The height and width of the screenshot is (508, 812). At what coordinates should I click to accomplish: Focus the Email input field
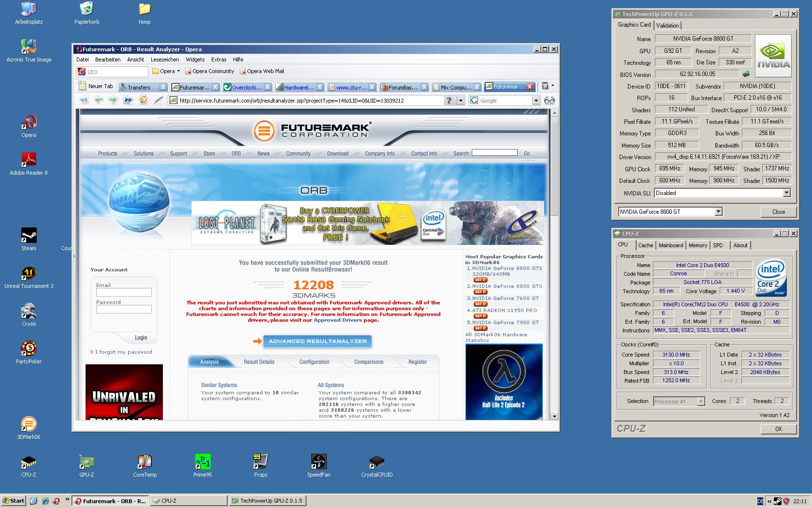[124, 292]
